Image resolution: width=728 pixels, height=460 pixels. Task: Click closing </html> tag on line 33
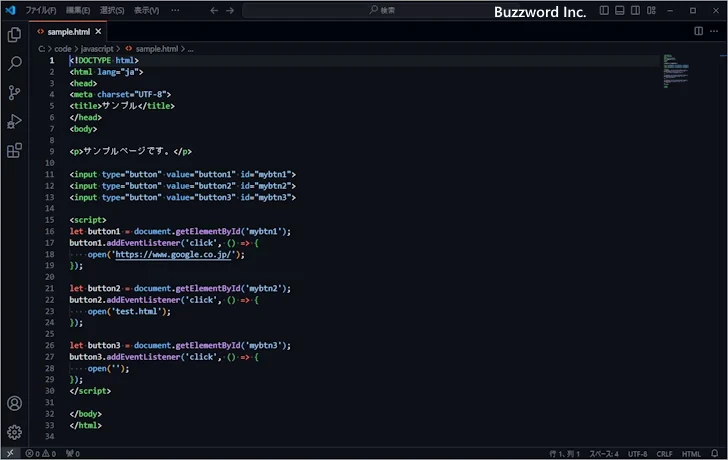[x=85, y=425]
